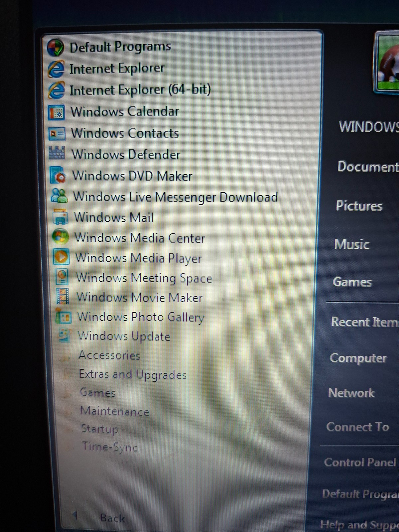
Task: Click the Windows Photo Gallery icon
Action: pyautogui.click(x=64, y=316)
